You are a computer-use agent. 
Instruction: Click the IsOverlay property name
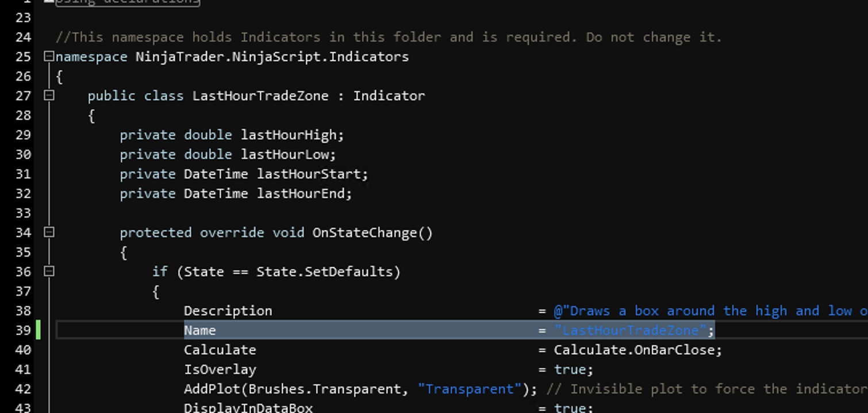(220, 369)
